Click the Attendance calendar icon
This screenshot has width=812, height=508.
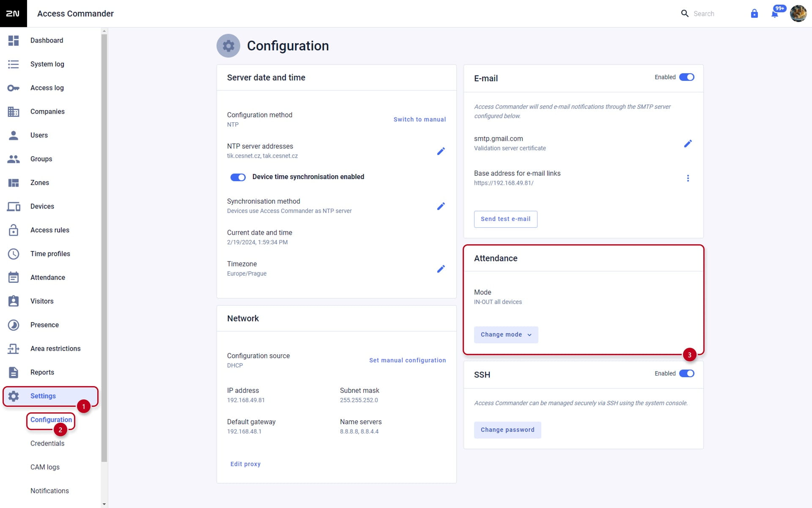pyautogui.click(x=14, y=277)
